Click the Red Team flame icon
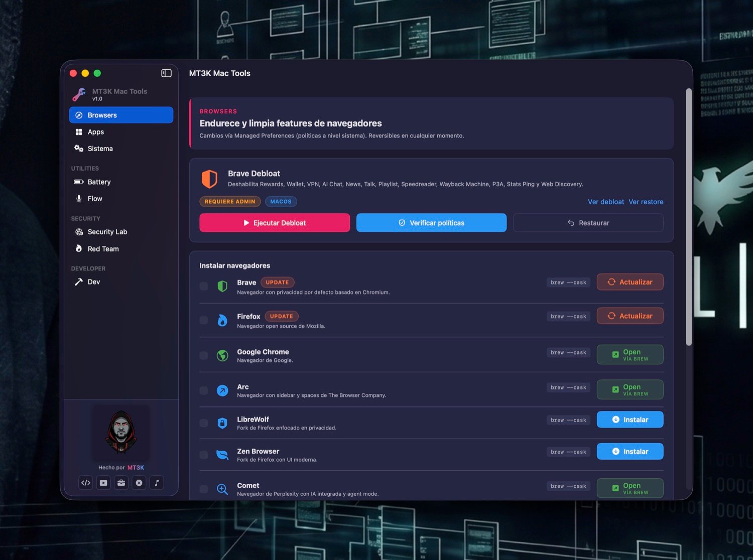 [x=79, y=249]
